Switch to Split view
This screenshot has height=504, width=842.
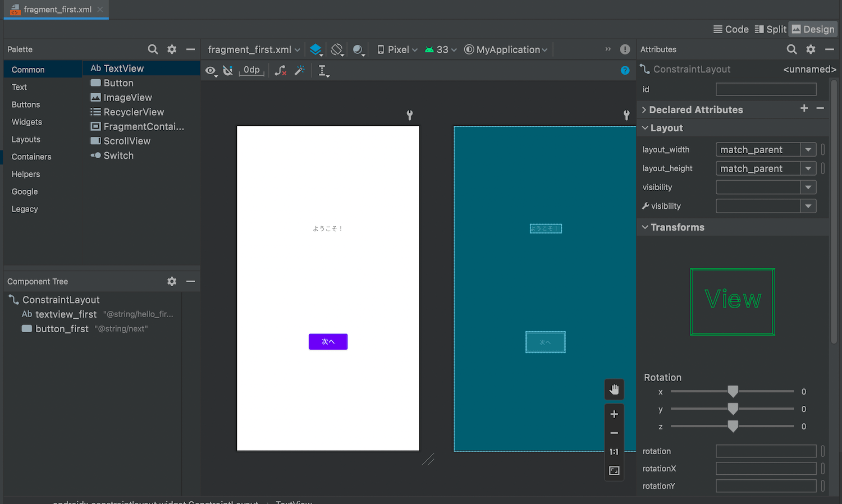click(x=771, y=29)
